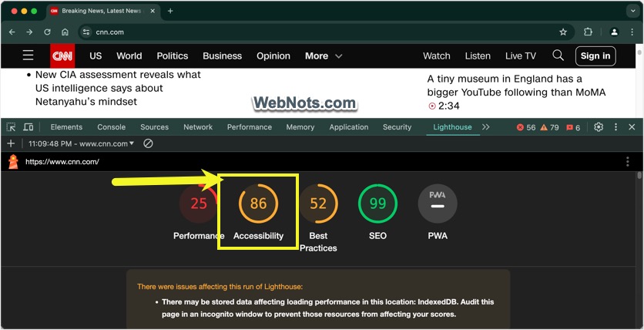The image size is (644, 330).
Task: Open DevTools customize three-dot menu
Action: point(615,127)
